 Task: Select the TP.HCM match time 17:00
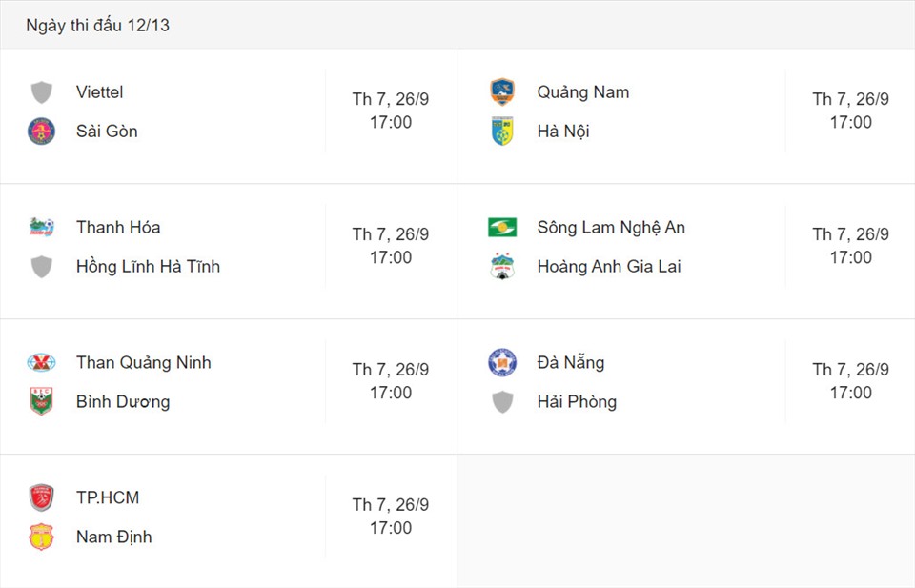[391, 528]
